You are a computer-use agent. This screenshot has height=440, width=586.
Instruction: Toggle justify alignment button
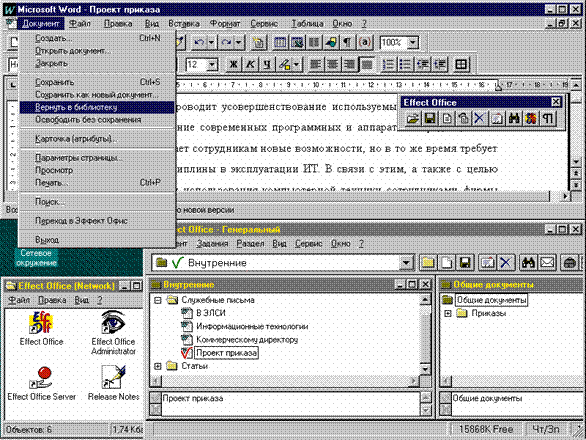367,65
